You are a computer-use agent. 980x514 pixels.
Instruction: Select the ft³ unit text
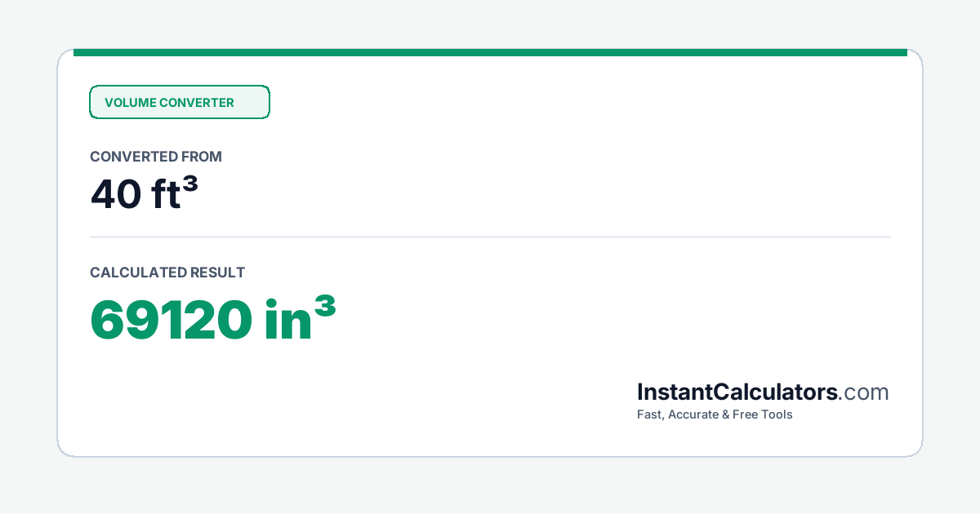[x=175, y=194]
